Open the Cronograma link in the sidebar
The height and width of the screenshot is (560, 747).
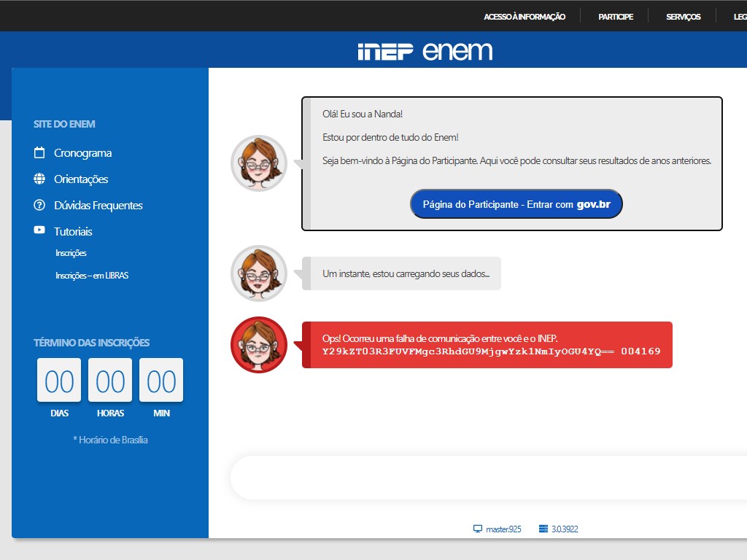[83, 153]
